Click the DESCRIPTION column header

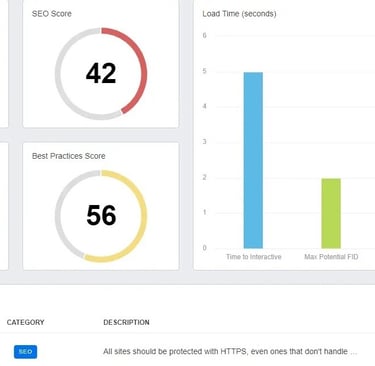point(126,322)
